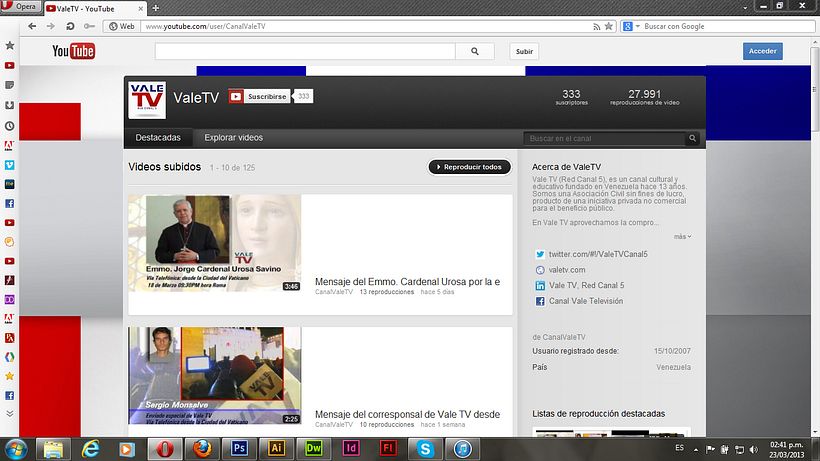Click the ValeTV channel logo avatar
The height and width of the screenshot is (461, 820).
[x=147, y=100]
